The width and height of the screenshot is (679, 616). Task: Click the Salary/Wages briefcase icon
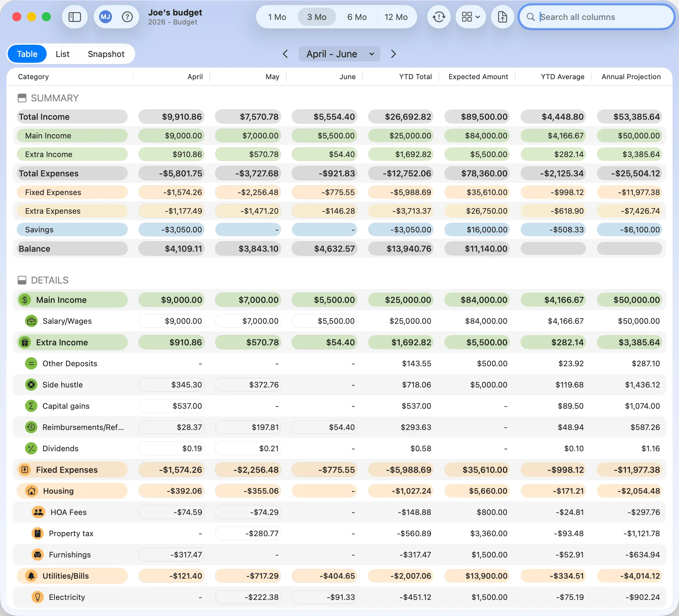31,321
